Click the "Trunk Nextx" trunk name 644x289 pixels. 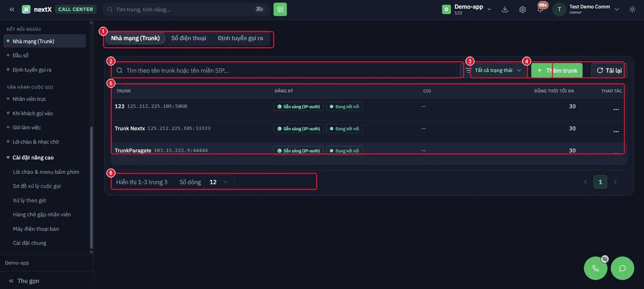(x=130, y=128)
